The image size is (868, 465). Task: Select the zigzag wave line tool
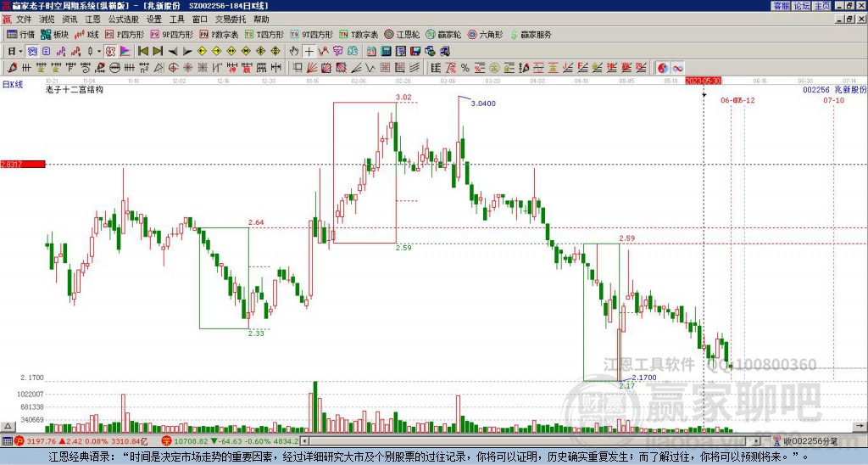tap(370, 68)
